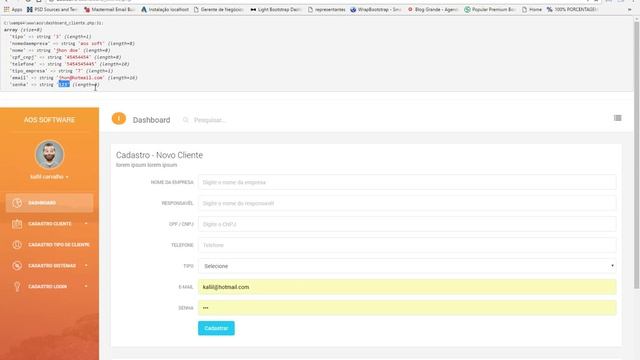Open the Gerente de Negócios bookmark
This screenshot has height=360, width=640.
pyautogui.click(x=218, y=9)
